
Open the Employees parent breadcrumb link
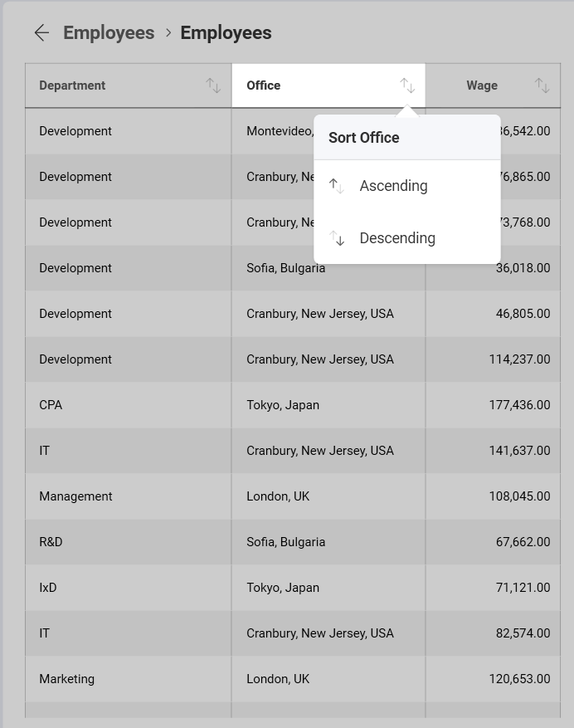pyautogui.click(x=109, y=33)
